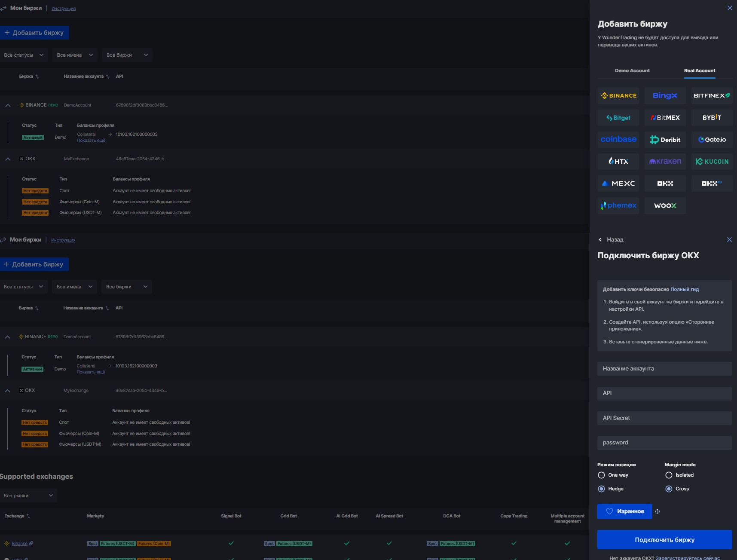Click into the password input field

tap(665, 443)
